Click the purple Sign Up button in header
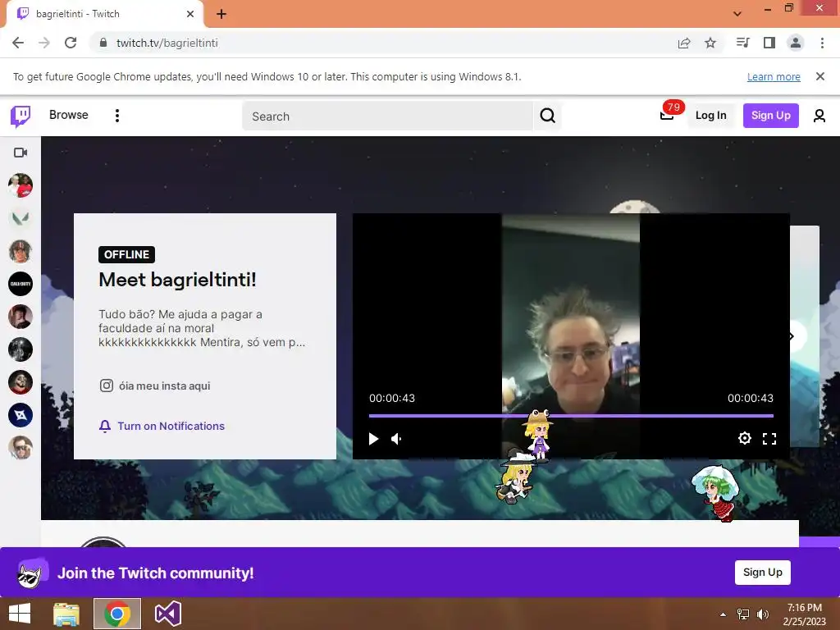 point(770,115)
